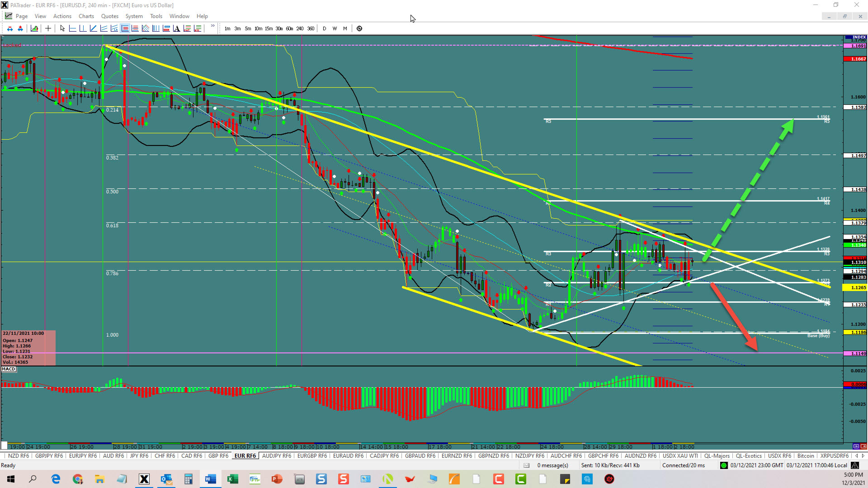Switch to the QL-Majors tab
868x488 pixels.
click(717, 456)
